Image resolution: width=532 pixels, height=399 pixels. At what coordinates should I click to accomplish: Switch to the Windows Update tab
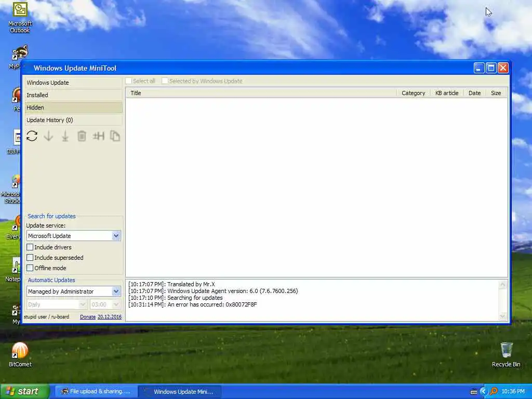(x=74, y=83)
